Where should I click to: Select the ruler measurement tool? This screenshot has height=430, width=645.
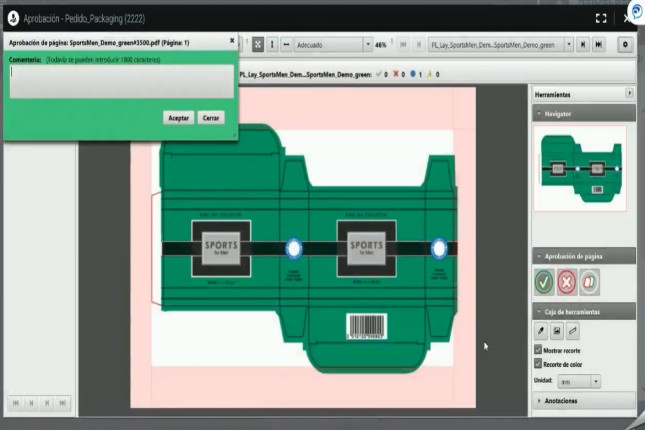pos(573,330)
